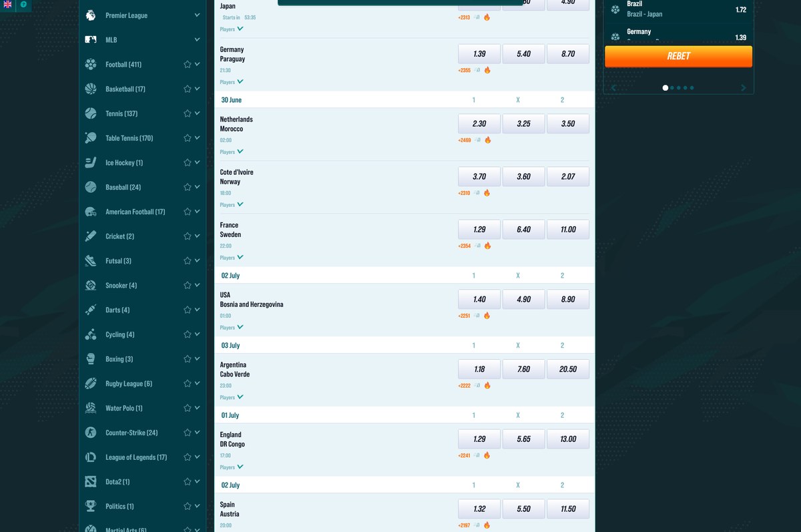
Task: Favorite Football with its star
Action: pyautogui.click(x=188, y=64)
